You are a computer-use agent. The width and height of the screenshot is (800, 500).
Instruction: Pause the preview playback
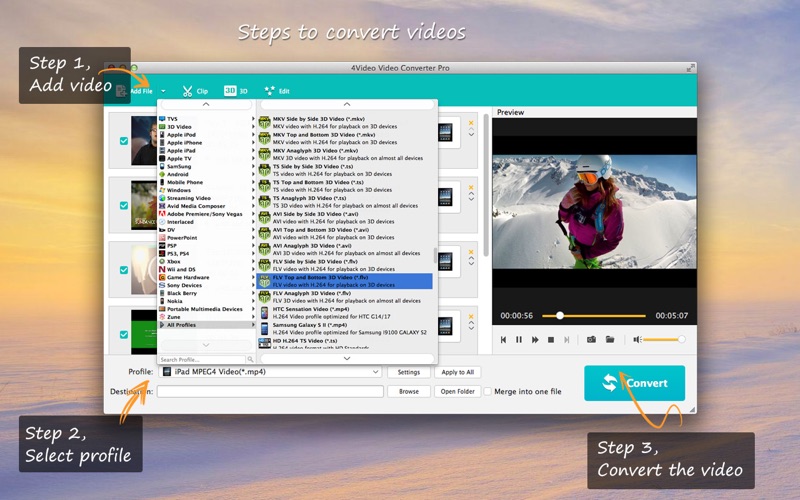point(519,339)
